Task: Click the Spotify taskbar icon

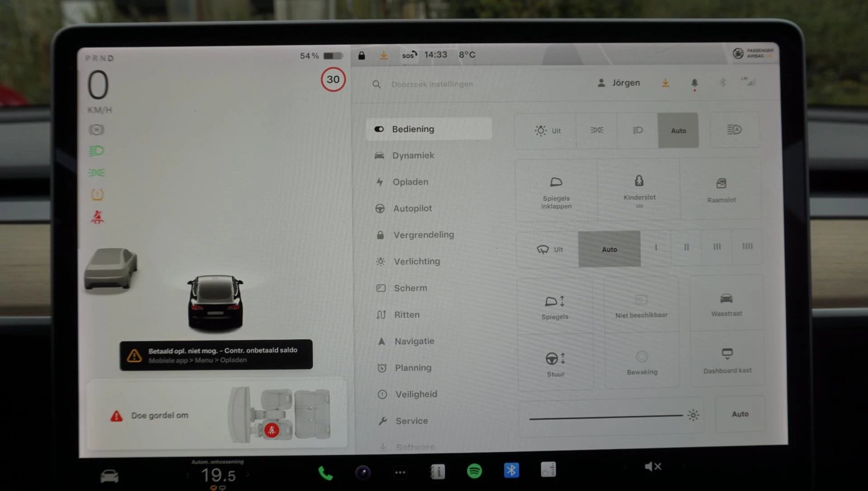Action: 473,471
